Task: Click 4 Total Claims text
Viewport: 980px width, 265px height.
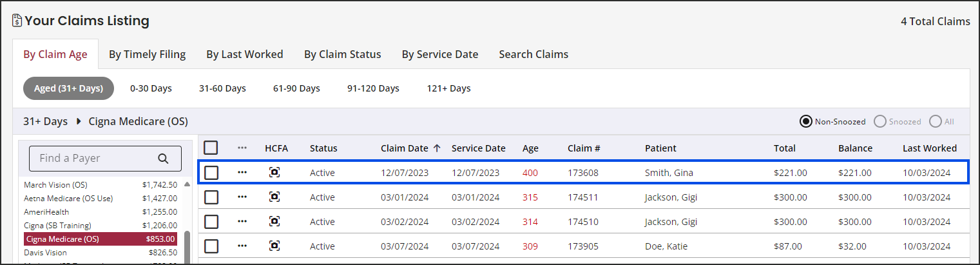Action: tap(936, 21)
